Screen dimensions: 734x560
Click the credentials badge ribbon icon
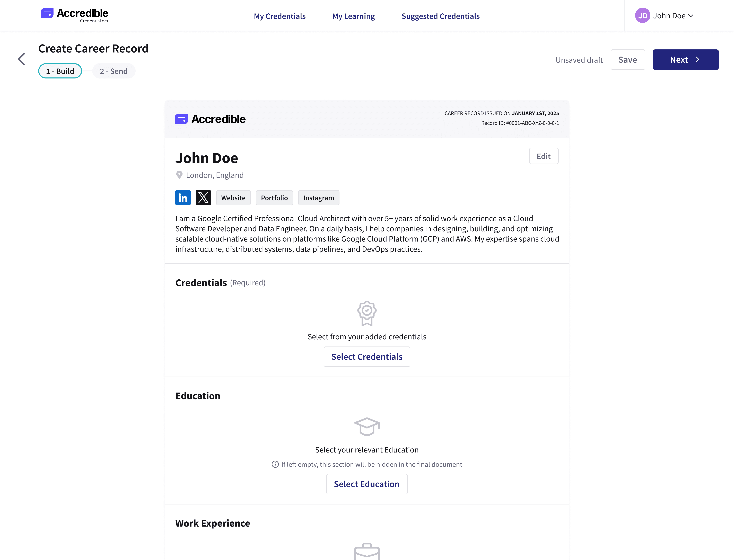[367, 313]
